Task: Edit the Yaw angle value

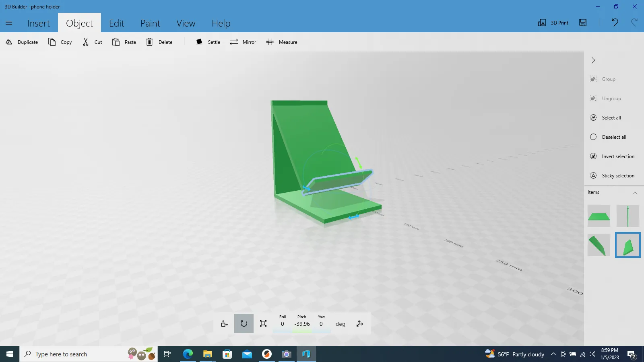Action: coord(321,324)
